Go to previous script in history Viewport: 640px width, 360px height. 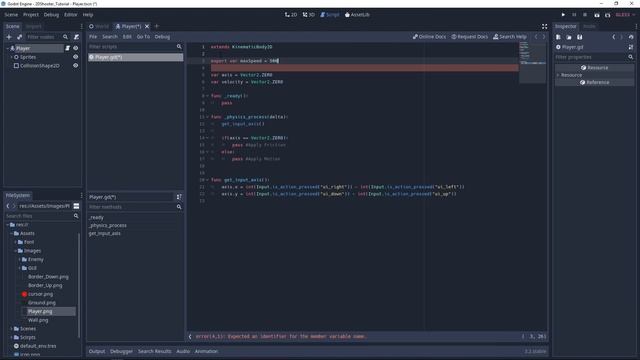tap(536, 37)
